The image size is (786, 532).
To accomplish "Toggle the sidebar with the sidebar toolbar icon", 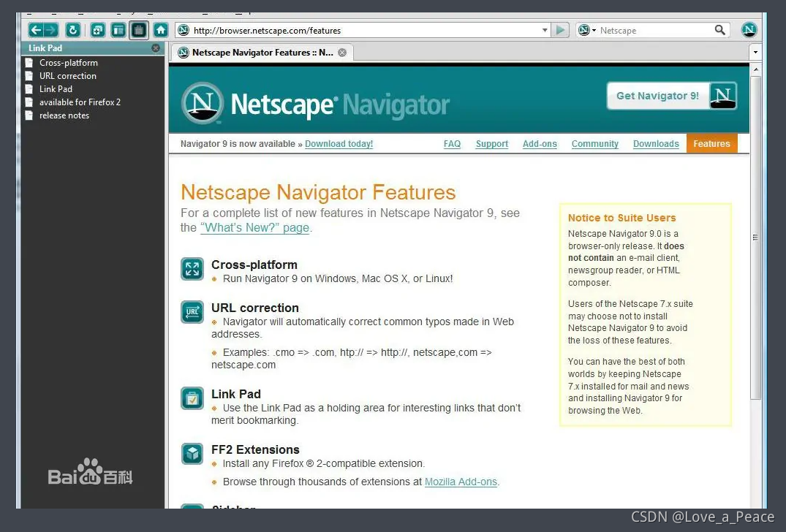I will pos(118,30).
